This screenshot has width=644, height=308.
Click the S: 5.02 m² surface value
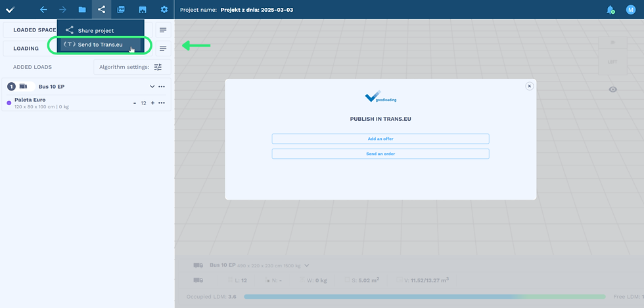pyautogui.click(x=365, y=280)
